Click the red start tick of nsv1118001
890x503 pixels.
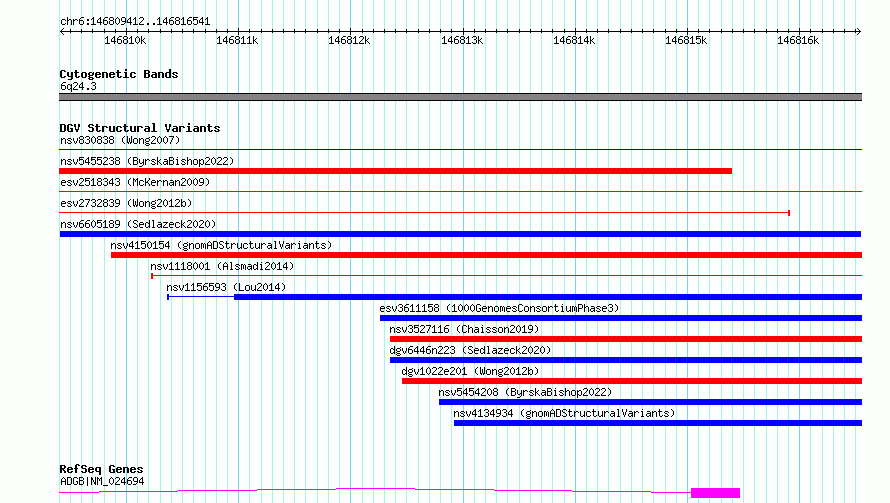click(152, 276)
